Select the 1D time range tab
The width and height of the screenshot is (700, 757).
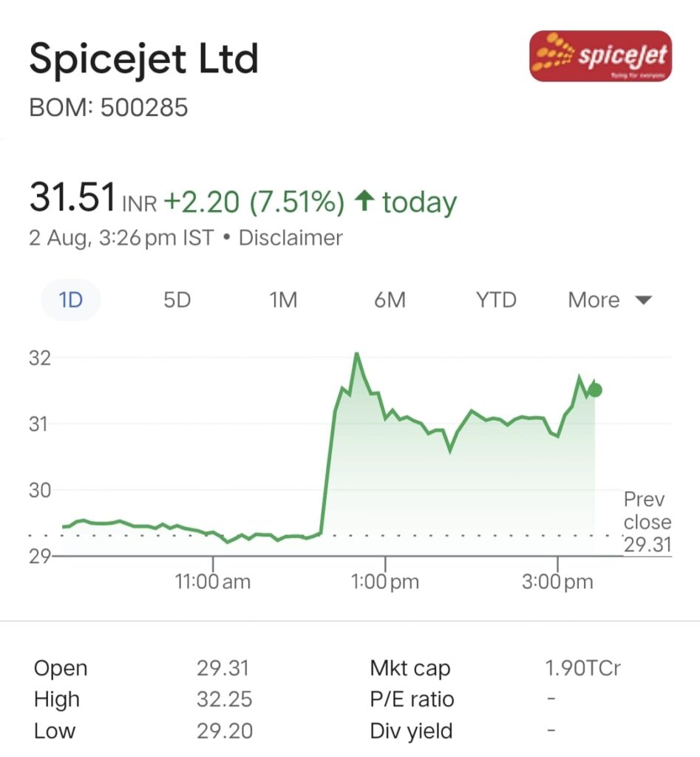[71, 300]
